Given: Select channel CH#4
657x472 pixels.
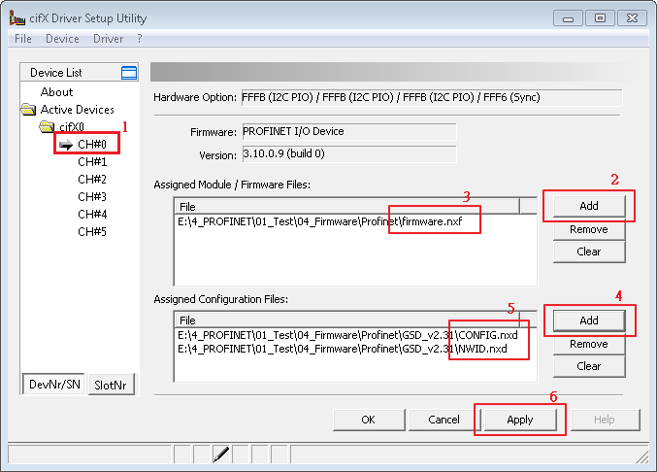Looking at the screenshot, I should pos(92,215).
